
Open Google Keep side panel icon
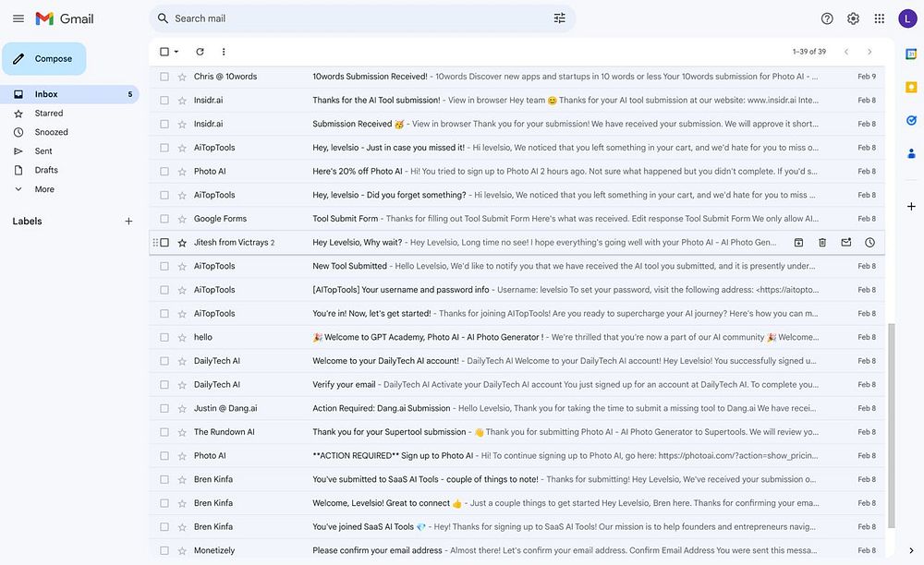911,87
